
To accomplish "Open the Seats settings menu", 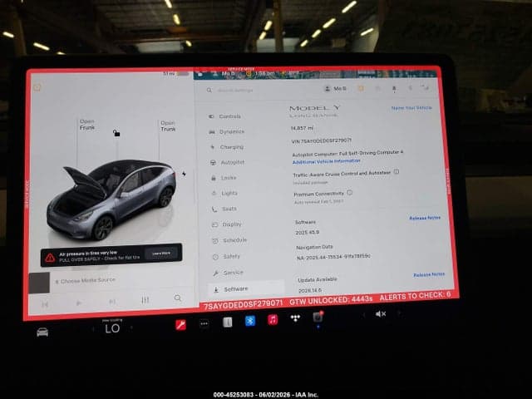I will [225, 209].
